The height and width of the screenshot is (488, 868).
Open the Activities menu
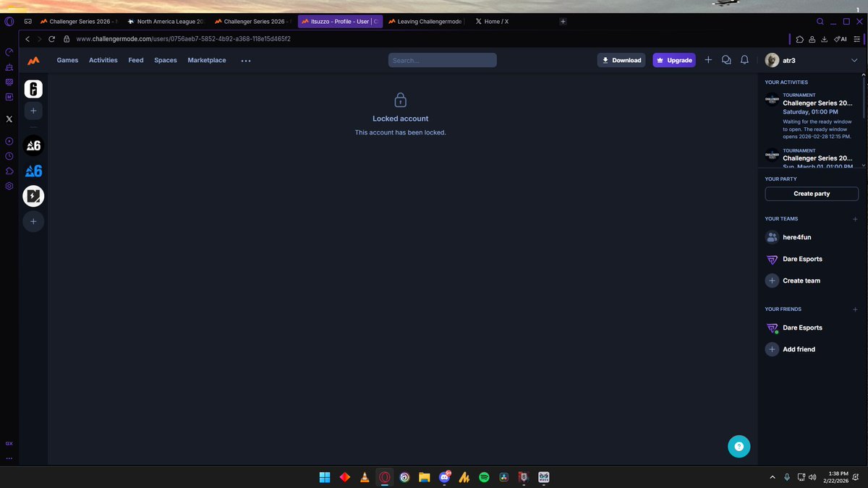click(x=103, y=60)
